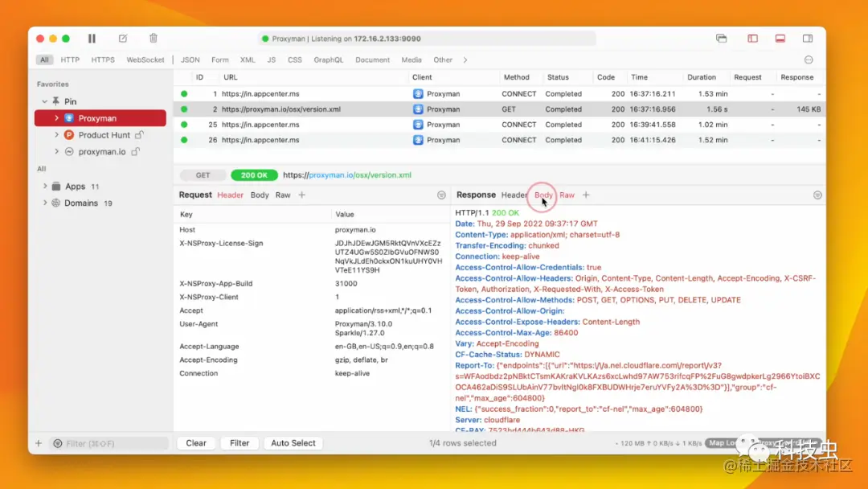The height and width of the screenshot is (489, 868).
Task: Select Product Hunt in sidebar
Action: 104,134
